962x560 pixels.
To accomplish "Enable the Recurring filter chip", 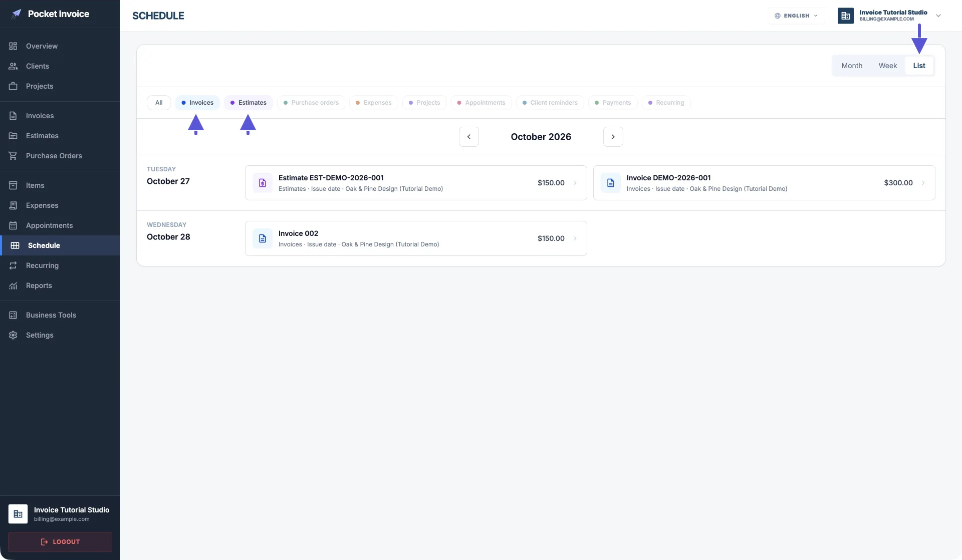I will coord(666,103).
